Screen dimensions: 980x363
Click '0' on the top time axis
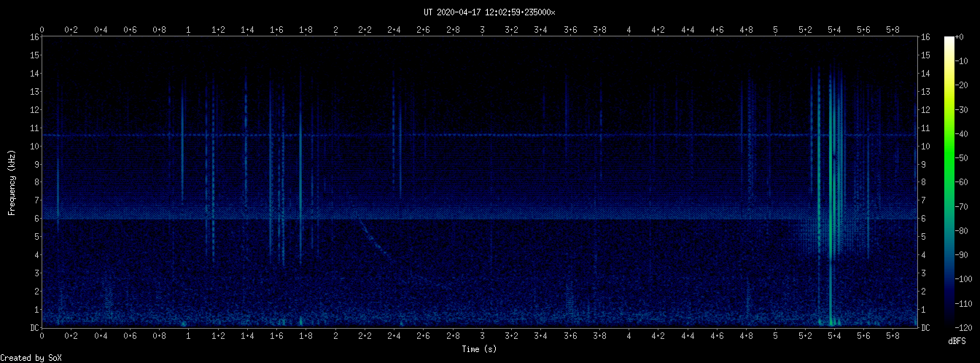[x=42, y=29]
